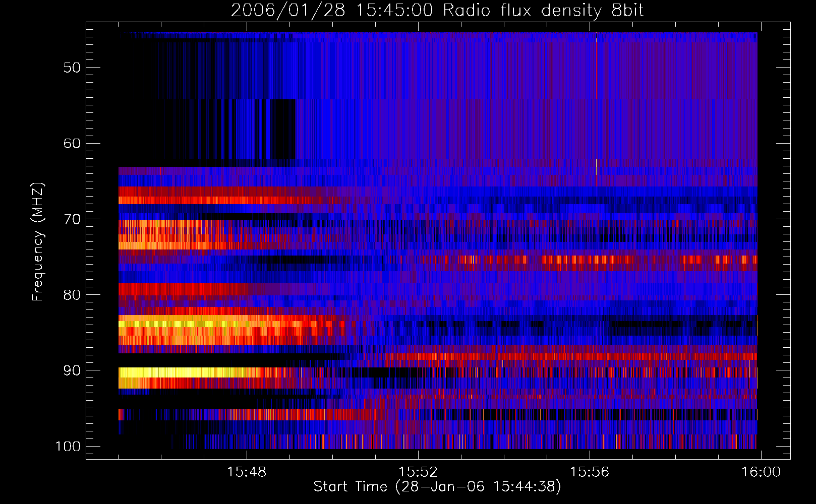The width and height of the screenshot is (816, 504).
Task: Click the plot title '2006/01/28 15:45:00 Radio flux density 8bit'
Action: (437, 11)
